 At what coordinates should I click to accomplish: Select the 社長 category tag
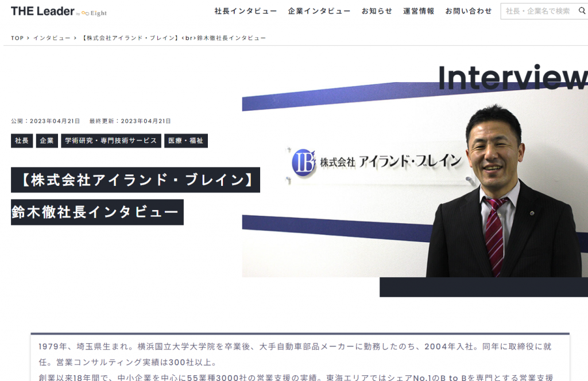coord(22,141)
